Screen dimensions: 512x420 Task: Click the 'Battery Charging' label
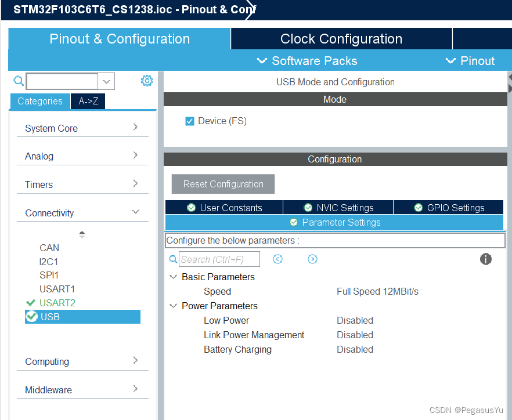(x=238, y=349)
